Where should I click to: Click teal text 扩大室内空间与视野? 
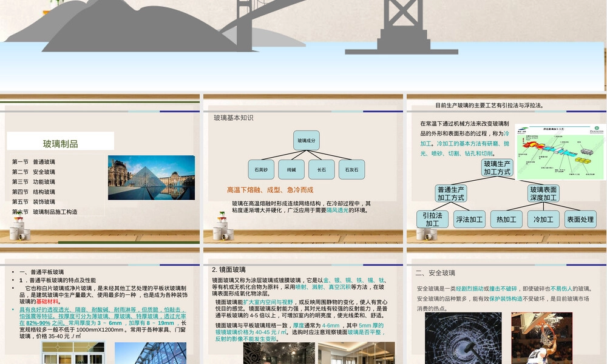coord(268,302)
